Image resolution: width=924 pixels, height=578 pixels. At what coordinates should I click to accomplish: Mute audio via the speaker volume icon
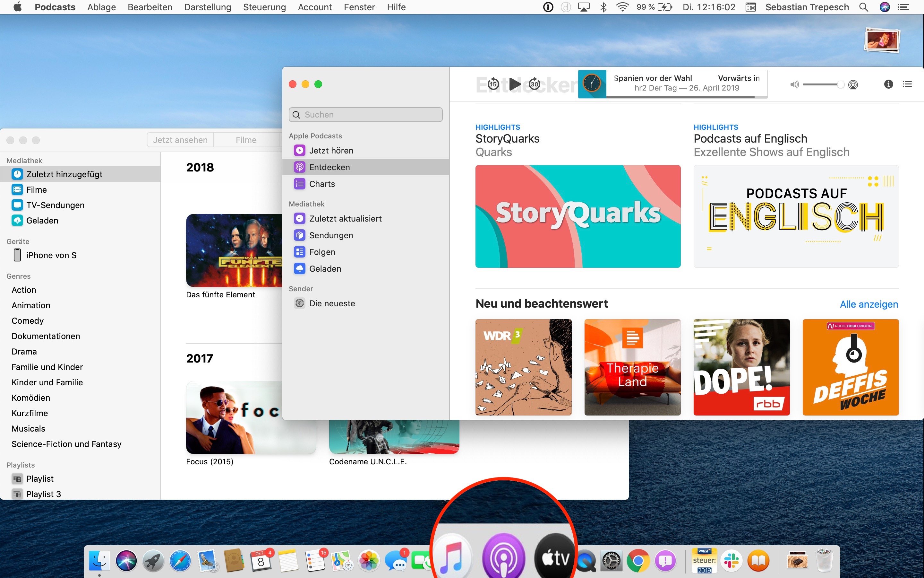click(x=795, y=84)
